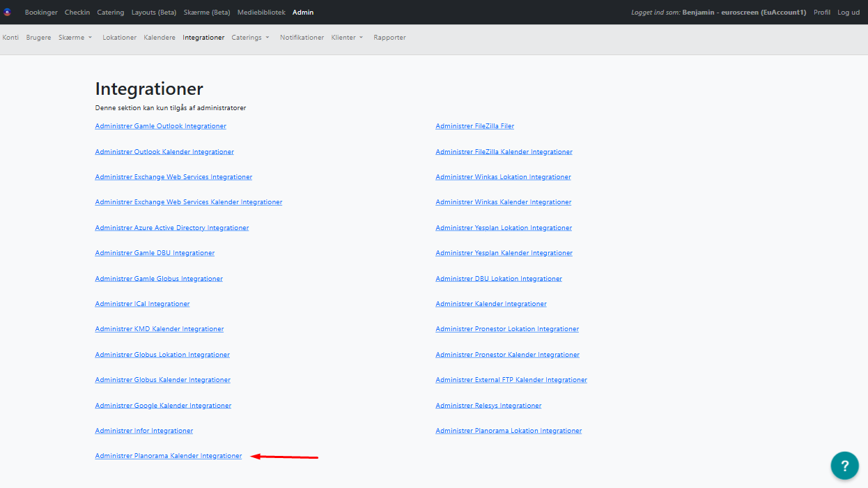Open Administrer Gamle Outlook Integrationer

pyautogui.click(x=161, y=126)
